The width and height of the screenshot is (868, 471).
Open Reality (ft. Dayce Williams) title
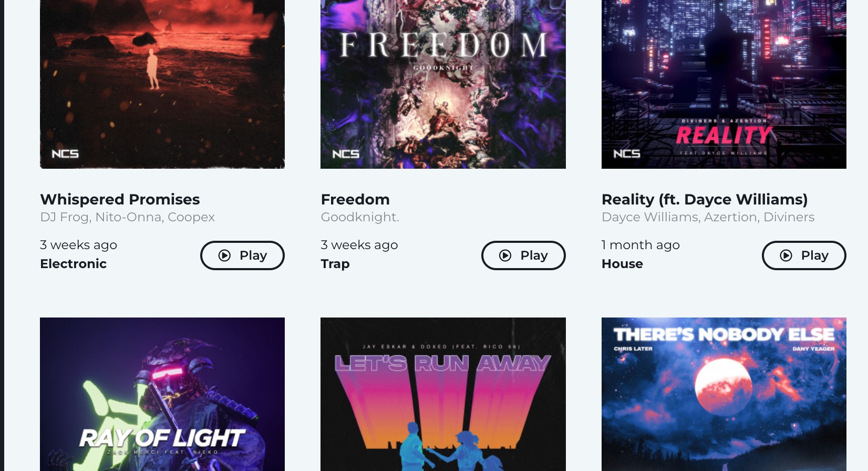pos(705,199)
